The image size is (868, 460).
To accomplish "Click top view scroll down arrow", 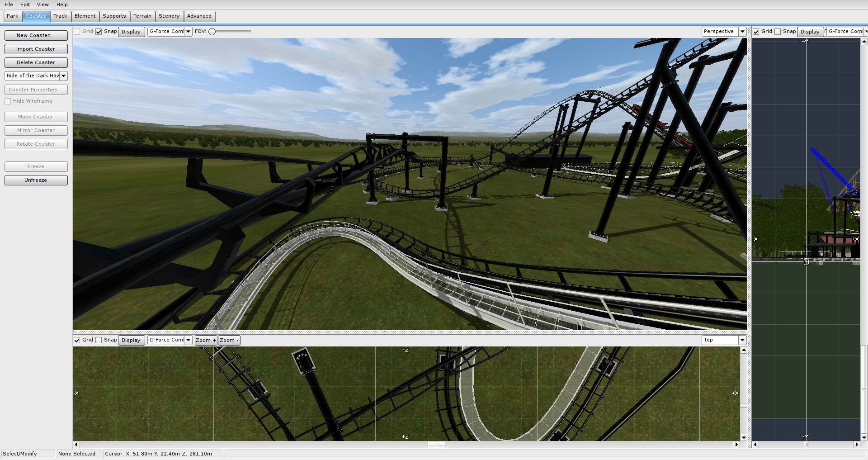I will [744, 437].
